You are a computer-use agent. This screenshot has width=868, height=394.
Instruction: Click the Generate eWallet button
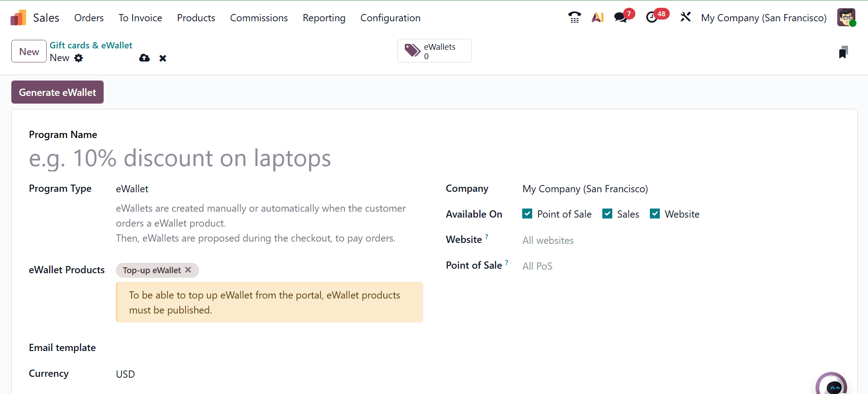(x=57, y=92)
